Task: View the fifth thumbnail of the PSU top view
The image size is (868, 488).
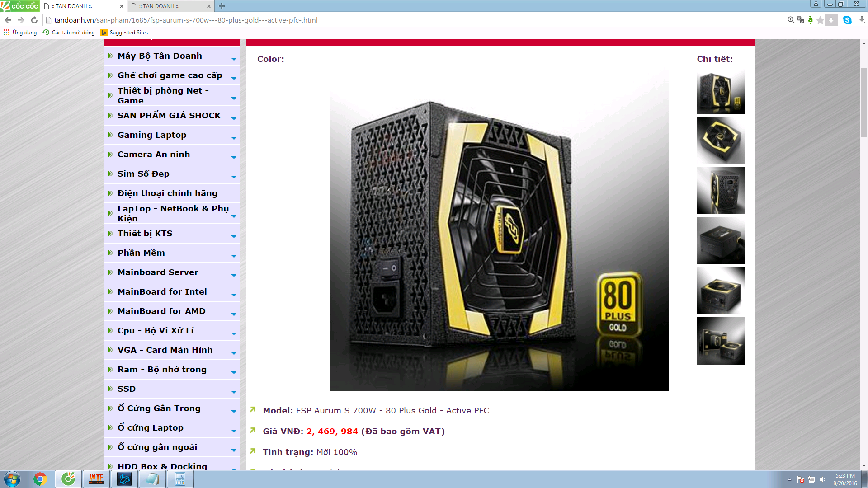Action: [x=721, y=291]
